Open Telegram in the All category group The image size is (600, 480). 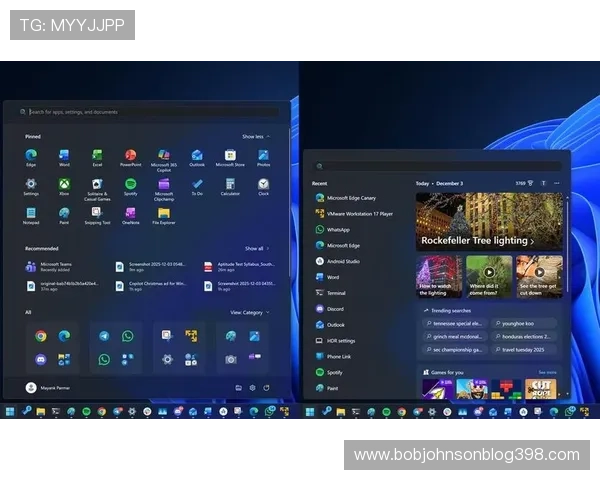pyautogui.click(x=104, y=336)
